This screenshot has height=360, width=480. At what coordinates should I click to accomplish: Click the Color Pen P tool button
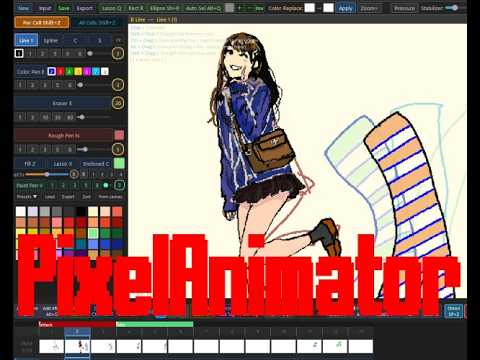coord(31,72)
